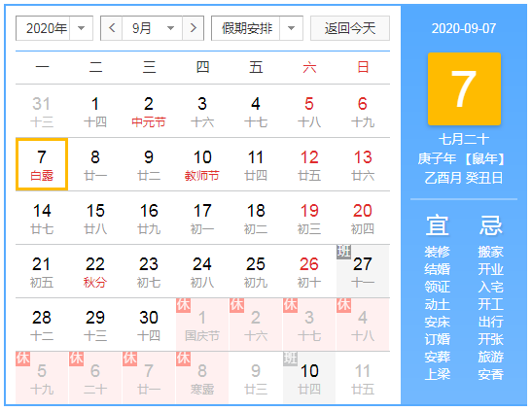Select August 31 grayed date cell
The image size is (532, 411).
[x=42, y=111]
